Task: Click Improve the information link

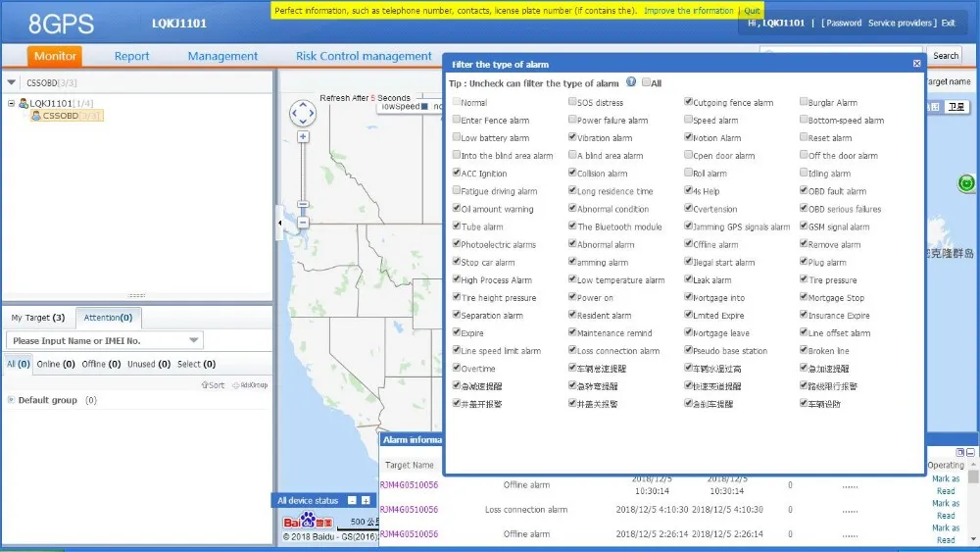Action: [x=689, y=11]
